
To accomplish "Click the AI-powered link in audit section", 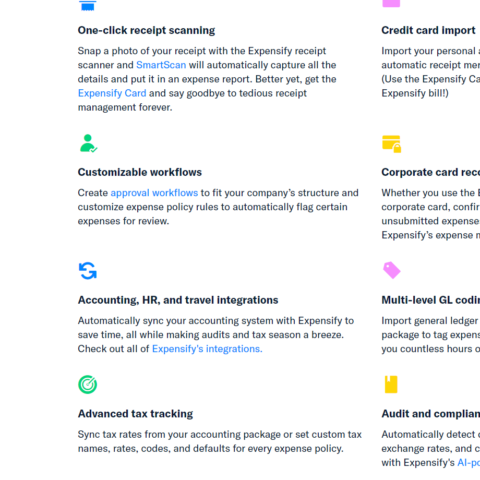I will 468,463.
